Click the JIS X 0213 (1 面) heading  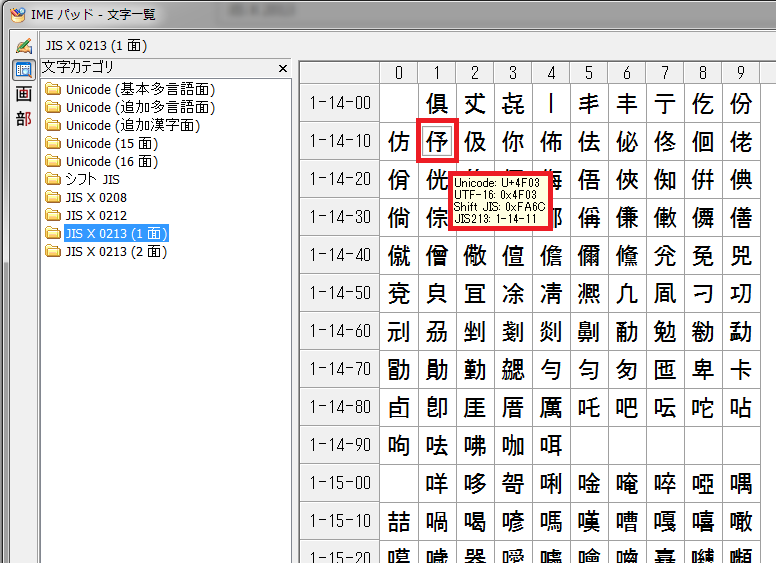tap(97, 46)
